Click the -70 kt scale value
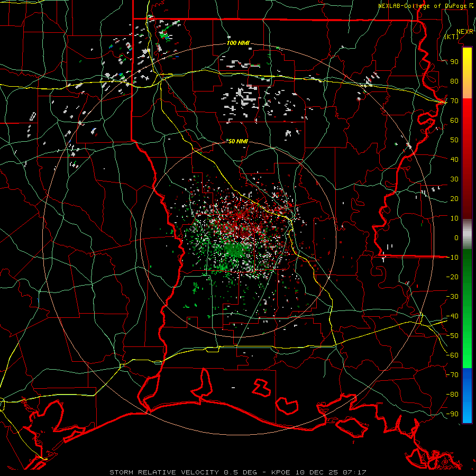The image size is (476, 476). coord(452,375)
